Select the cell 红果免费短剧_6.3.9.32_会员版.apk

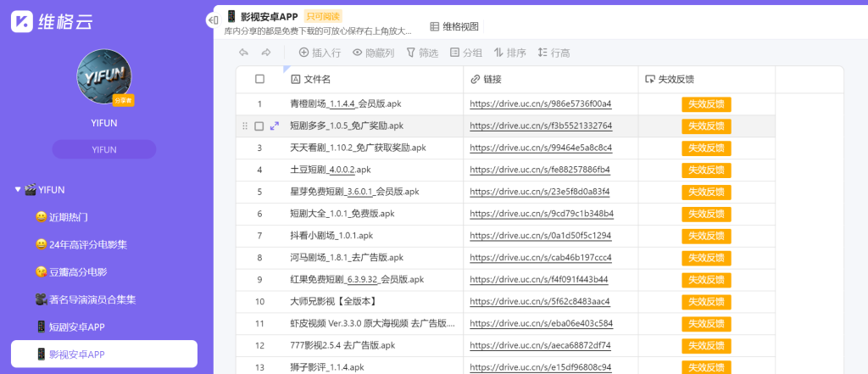[374, 280]
